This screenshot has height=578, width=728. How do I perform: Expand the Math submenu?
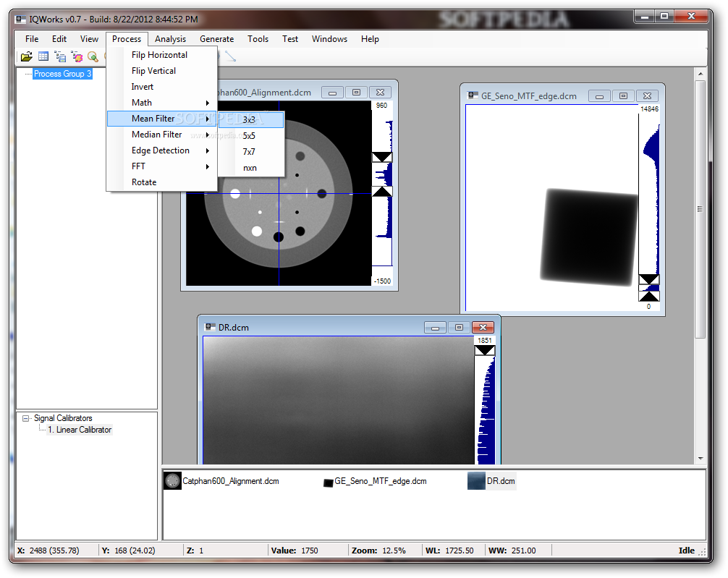point(161,103)
